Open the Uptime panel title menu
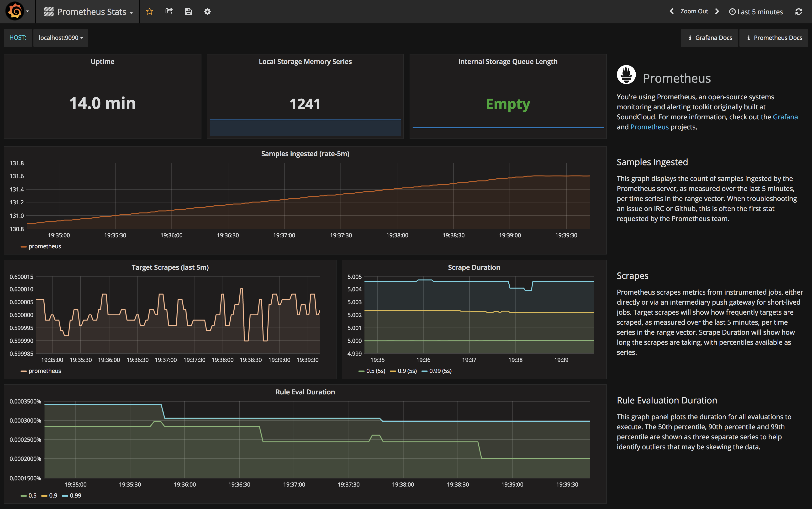The image size is (812, 509). (x=102, y=62)
